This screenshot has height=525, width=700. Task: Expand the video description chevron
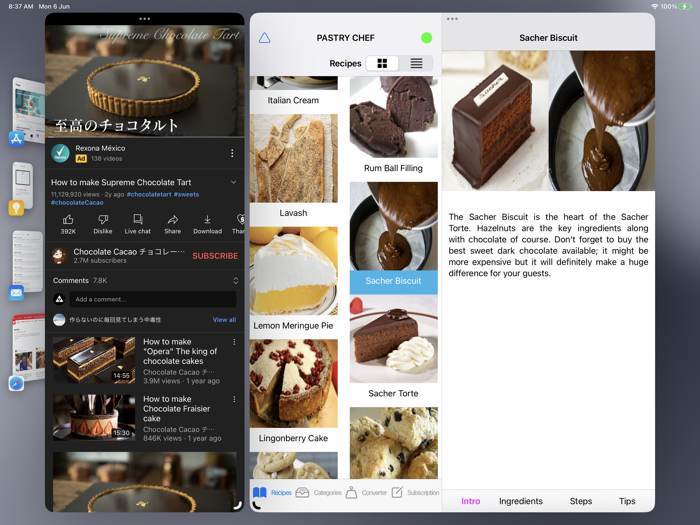click(233, 182)
